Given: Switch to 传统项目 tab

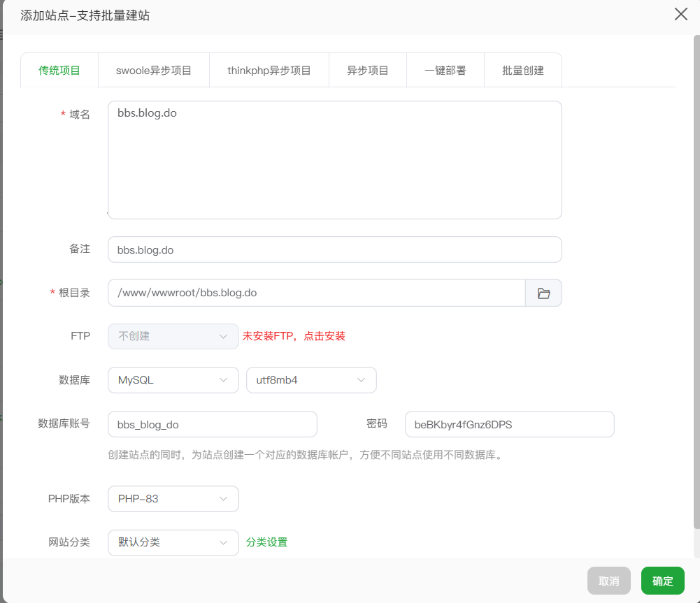Looking at the screenshot, I should (x=59, y=71).
